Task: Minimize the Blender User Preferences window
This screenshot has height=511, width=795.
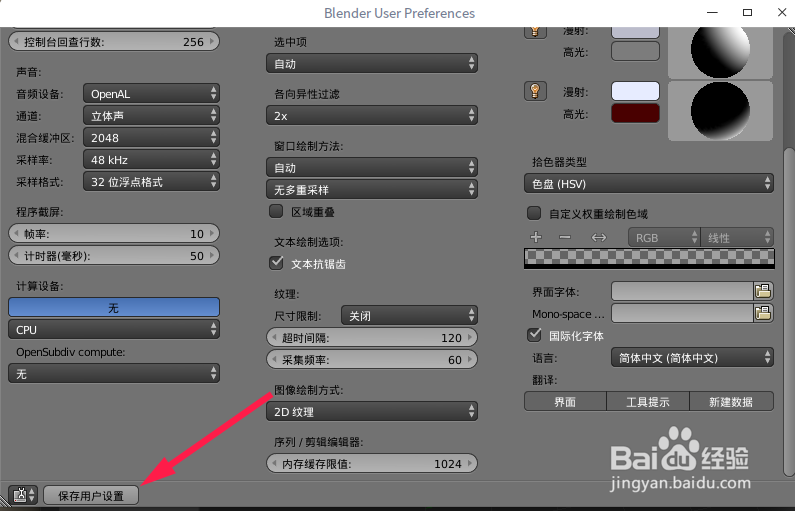Action: [712, 13]
